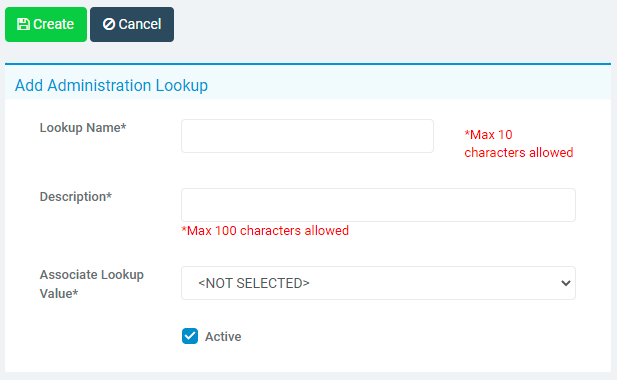Click the Max 10 characters allowed note
Screen dimensions: 617x380
pyautogui.click(x=519, y=144)
